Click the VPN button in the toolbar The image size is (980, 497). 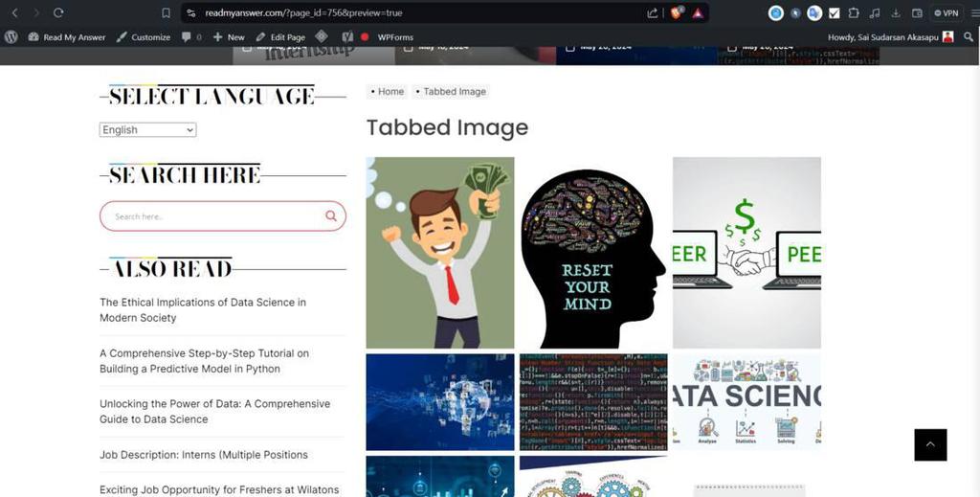[x=946, y=12]
